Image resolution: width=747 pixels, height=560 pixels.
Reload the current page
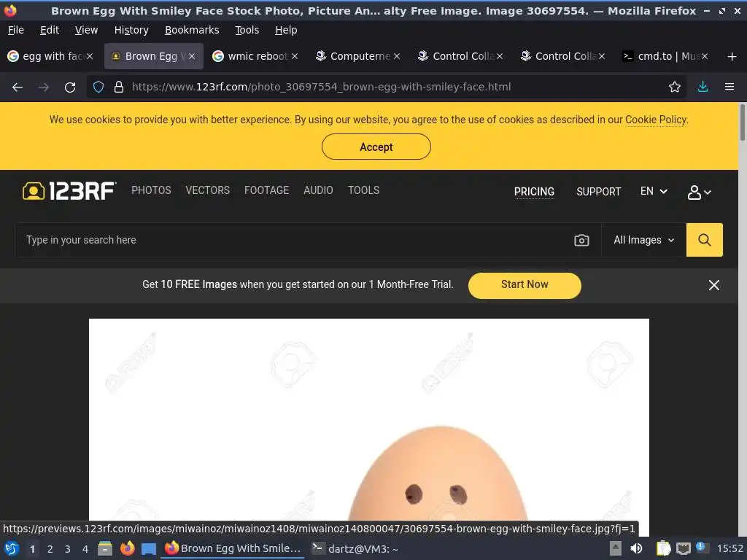coord(70,87)
